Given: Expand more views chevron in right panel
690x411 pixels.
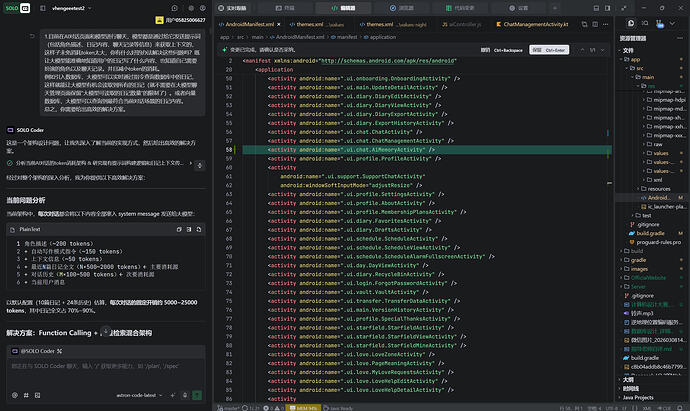Looking at the screenshot, I should pyautogui.click(x=672, y=23).
